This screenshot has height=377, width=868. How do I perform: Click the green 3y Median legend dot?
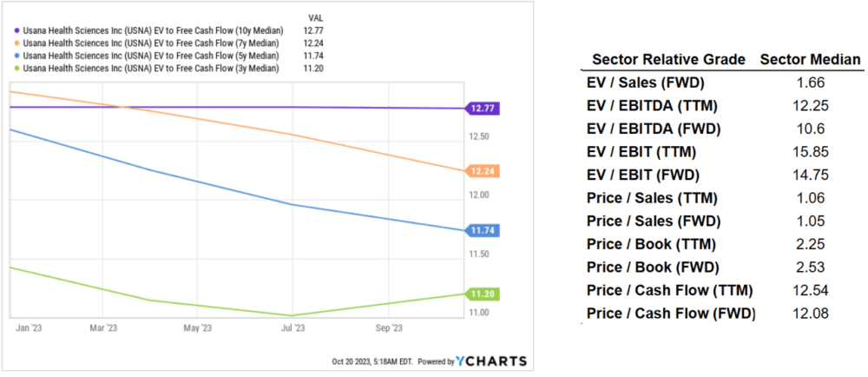pos(16,68)
